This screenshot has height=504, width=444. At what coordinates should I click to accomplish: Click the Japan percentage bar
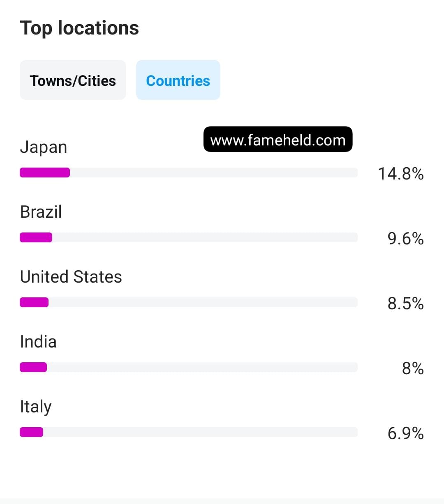[x=189, y=173]
